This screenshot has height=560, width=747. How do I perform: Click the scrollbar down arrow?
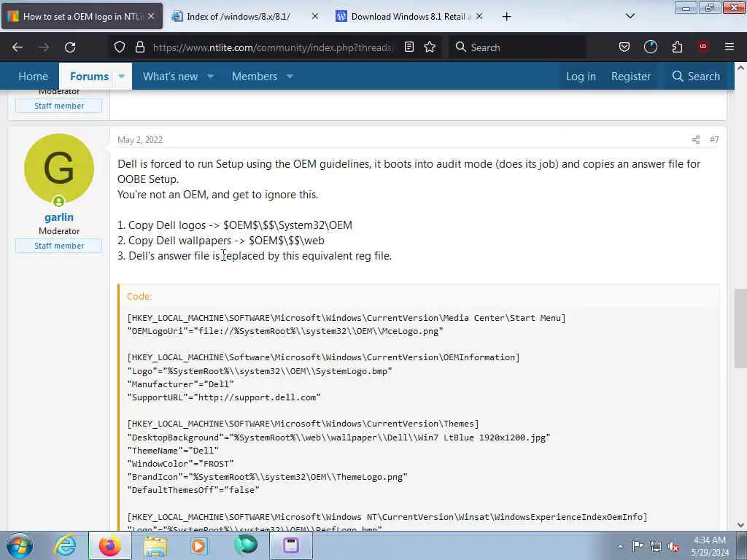[740, 525]
